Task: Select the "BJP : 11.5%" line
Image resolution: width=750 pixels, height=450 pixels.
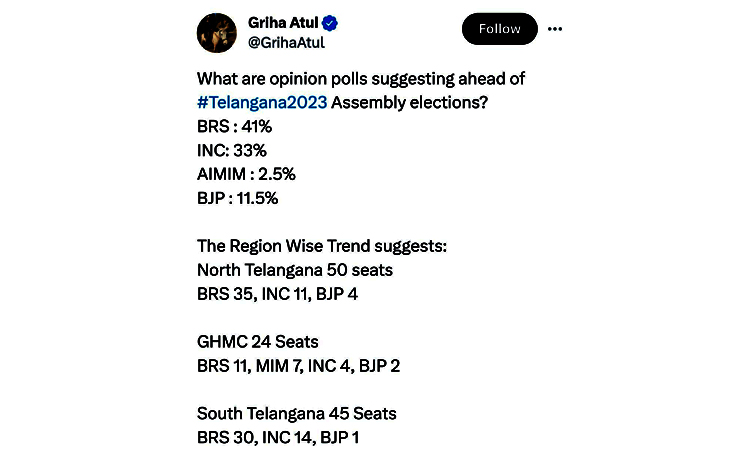Action: click(237, 198)
